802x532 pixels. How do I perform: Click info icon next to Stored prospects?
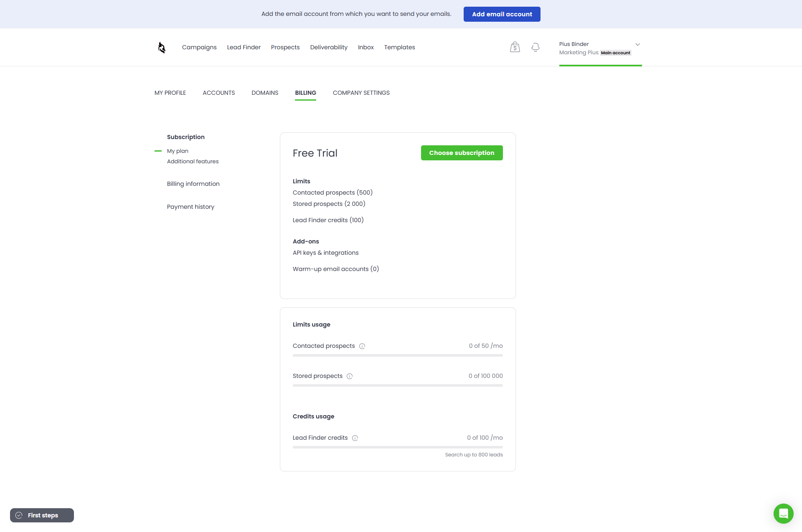[x=350, y=376]
